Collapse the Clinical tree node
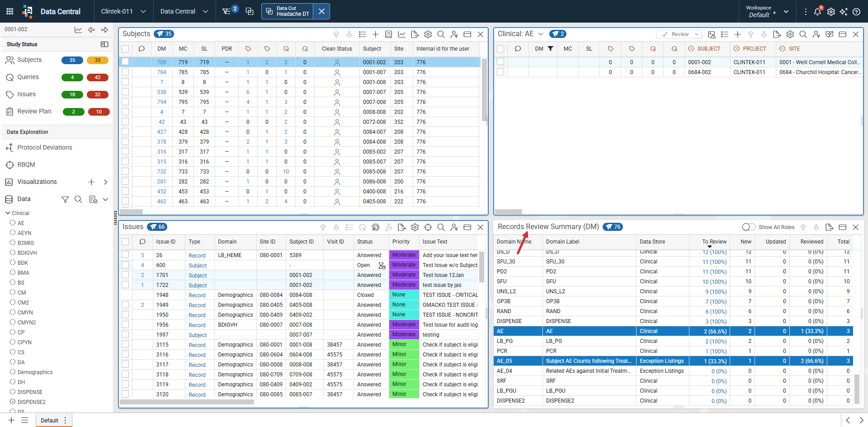This screenshot has width=868, height=427. [8, 213]
